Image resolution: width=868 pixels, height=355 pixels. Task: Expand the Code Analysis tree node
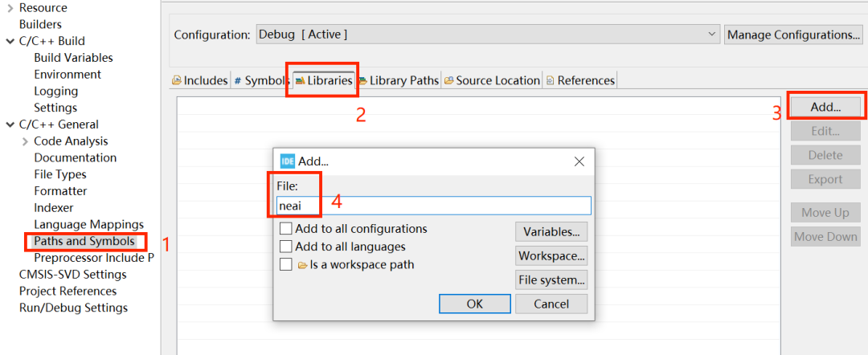pos(25,141)
